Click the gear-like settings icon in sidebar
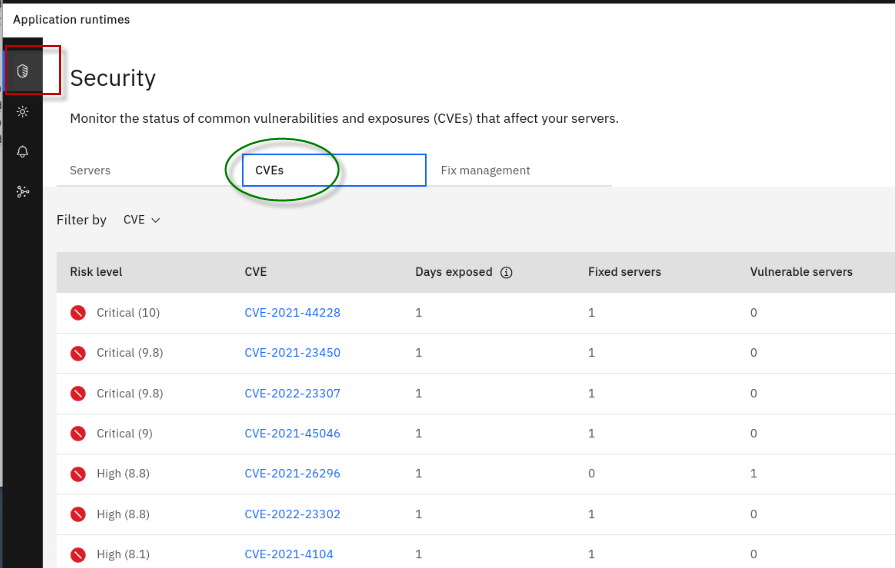The width and height of the screenshot is (895, 568). tap(22, 112)
